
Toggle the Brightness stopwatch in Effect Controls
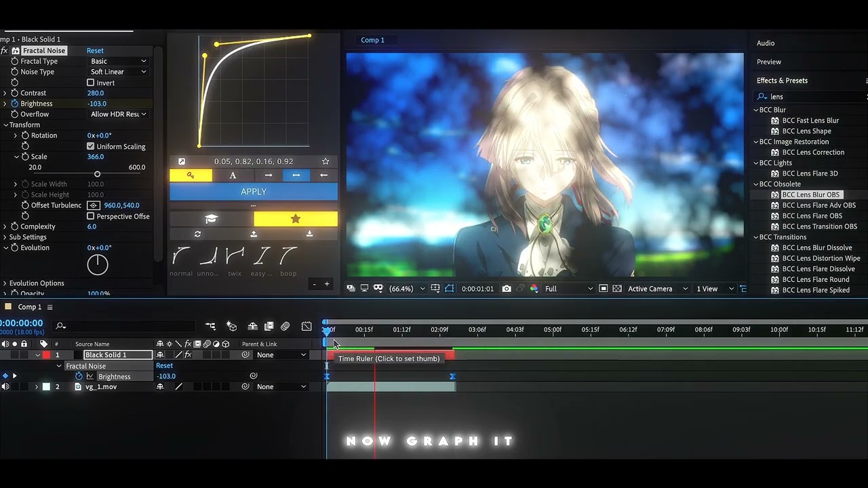pos(14,104)
